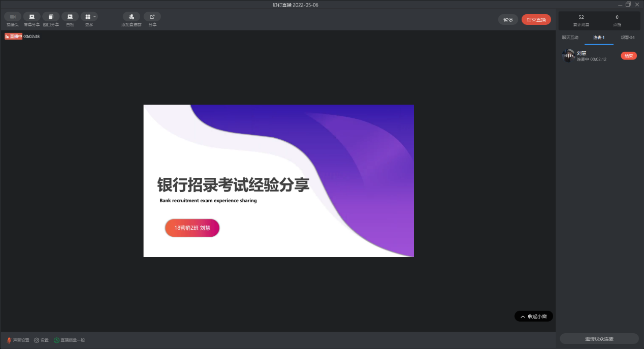Switch to chat interaction (聊天互动) tab
The image size is (644, 349).
[x=570, y=38]
